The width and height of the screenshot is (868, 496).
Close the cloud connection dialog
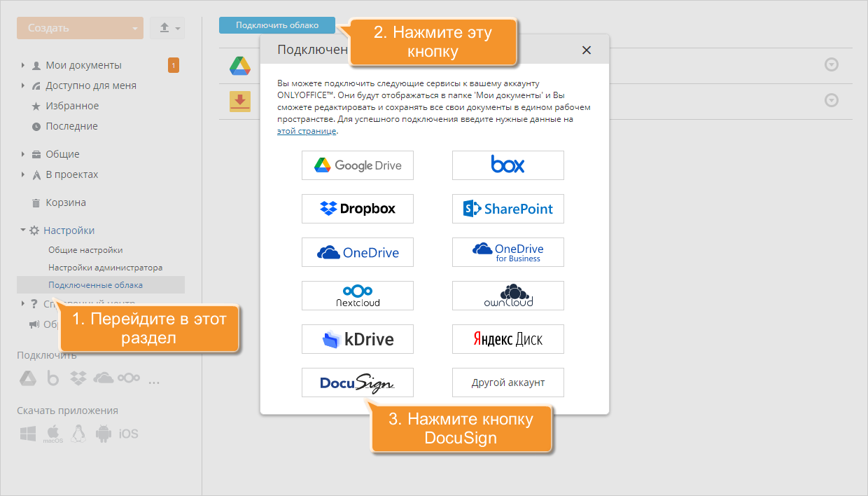(x=587, y=50)
